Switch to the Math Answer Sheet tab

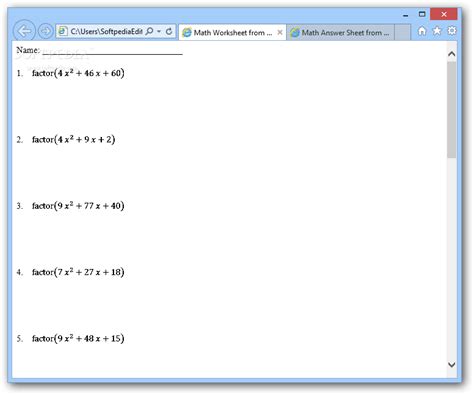[340, 33]
